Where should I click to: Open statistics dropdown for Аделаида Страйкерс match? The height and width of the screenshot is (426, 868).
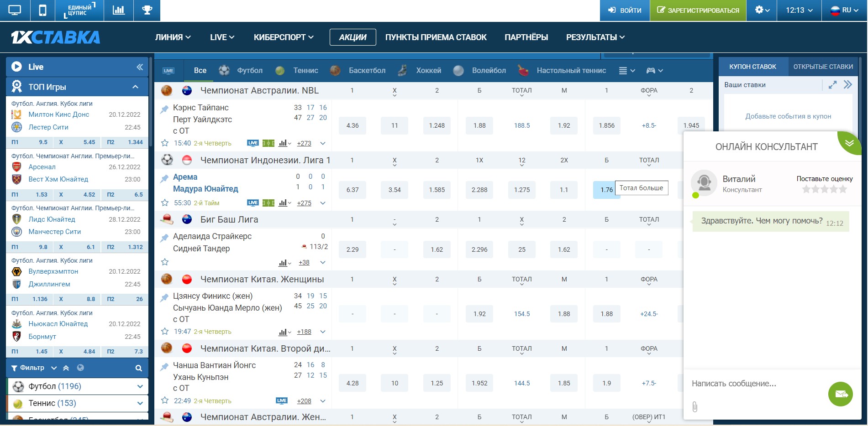click(x=285, y=263)
